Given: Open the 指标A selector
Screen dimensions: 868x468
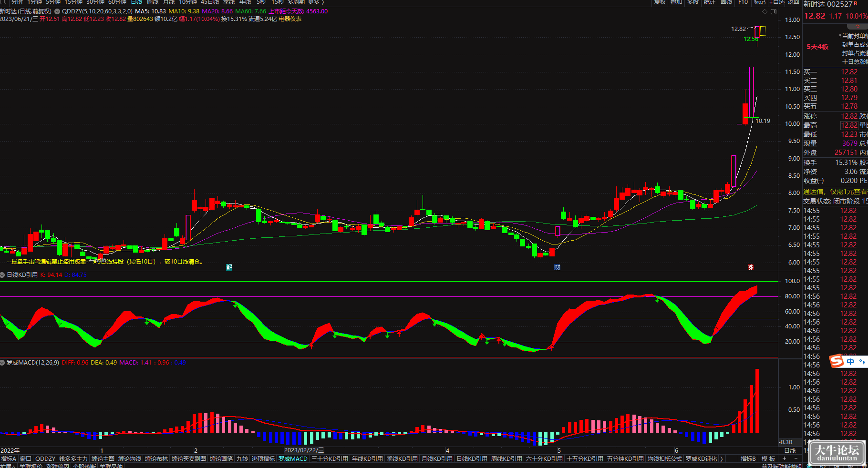Looking at the screenshot, I should [9, 459].
